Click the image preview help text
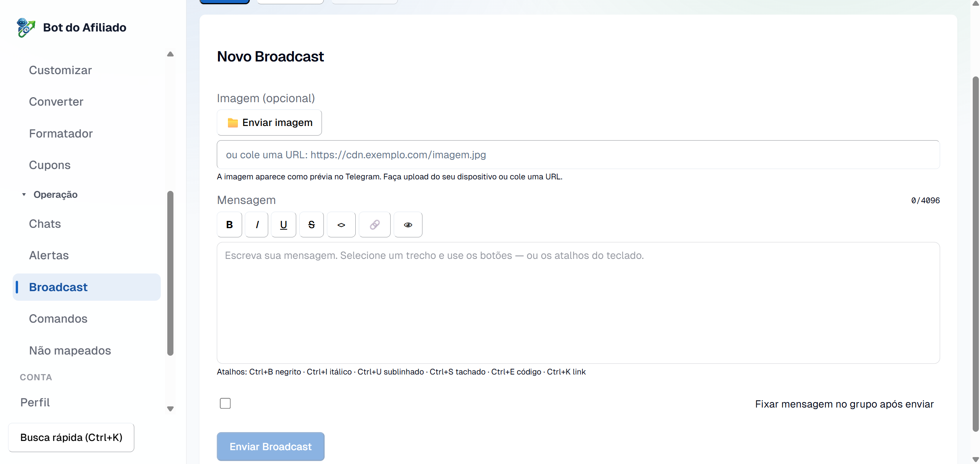 (x=389, y=177)
